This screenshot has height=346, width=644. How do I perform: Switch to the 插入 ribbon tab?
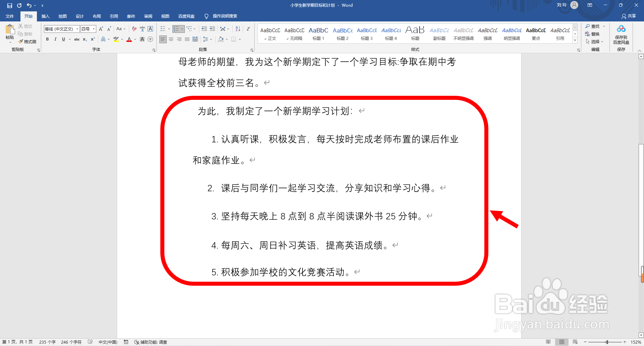pyautogui.click(x=45, y=16)
